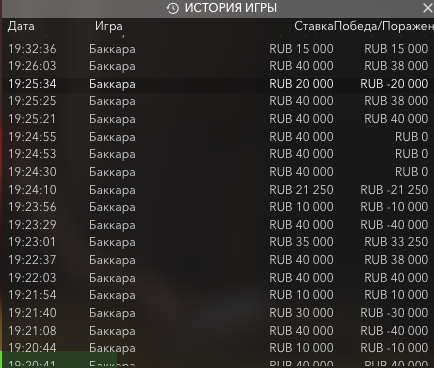
Task: Open the 19:22:03 game record
Action: 218,278
